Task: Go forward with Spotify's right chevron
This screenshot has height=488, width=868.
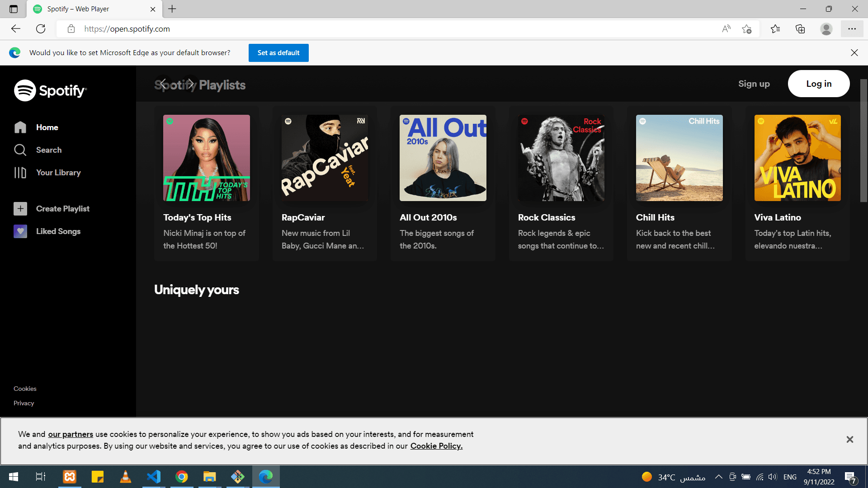Action: 190,84
